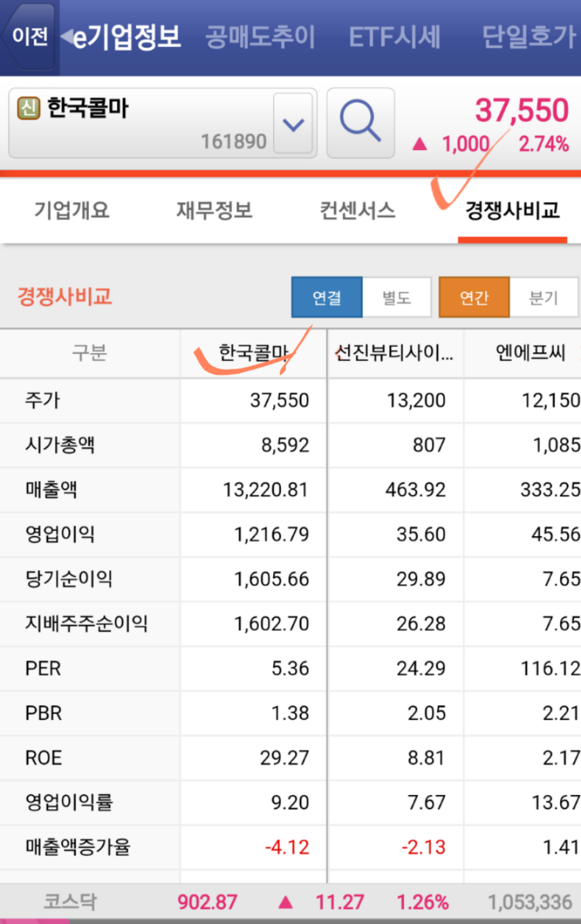Select the 컨센서스 tab
The image size is (581, 924).
(358, 210)
